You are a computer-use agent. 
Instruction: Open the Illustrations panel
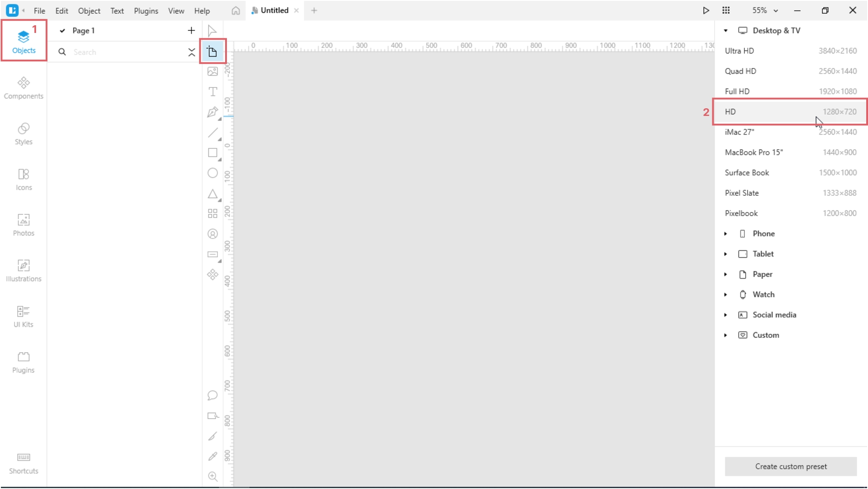click(23, 271)
